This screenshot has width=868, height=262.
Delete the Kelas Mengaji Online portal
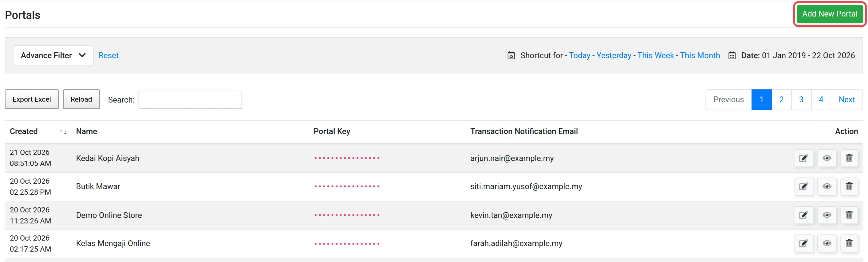tap(849, 243)
